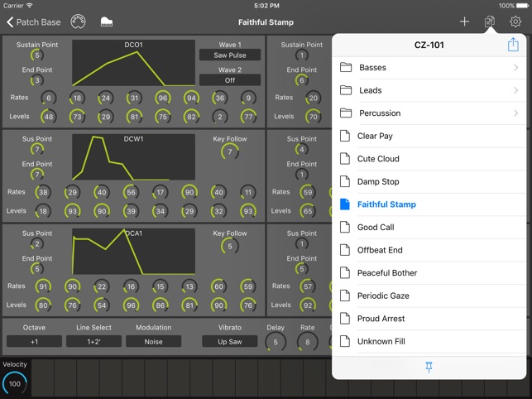Tap DCA1 End Point knob on left panel
This screenshot has width=532, height=399.
click(x=37, y=269)
